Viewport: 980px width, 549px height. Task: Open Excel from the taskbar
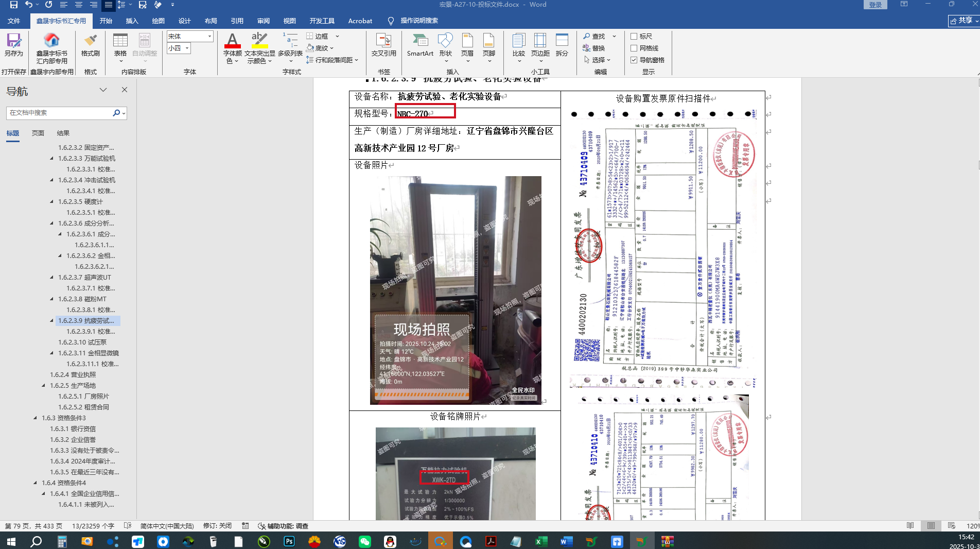point(541,541)
